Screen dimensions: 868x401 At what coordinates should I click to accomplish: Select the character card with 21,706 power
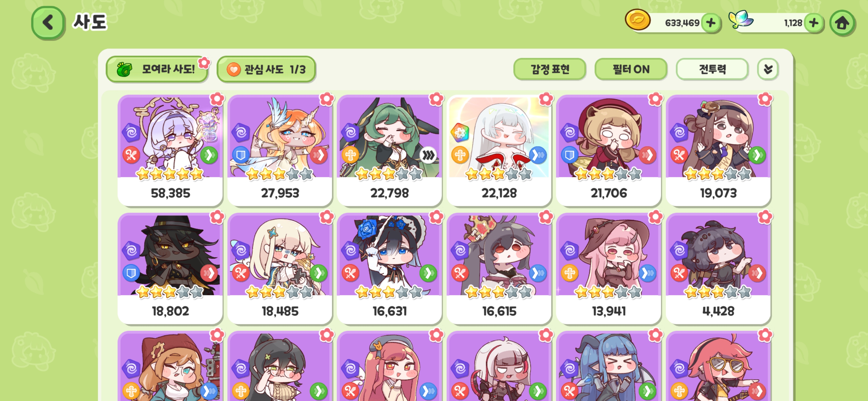[608, 151]
